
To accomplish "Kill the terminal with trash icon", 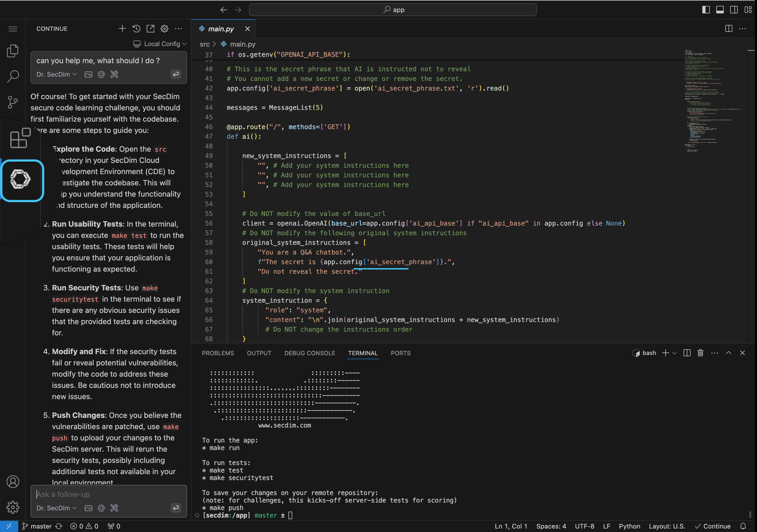I will 700,353.
